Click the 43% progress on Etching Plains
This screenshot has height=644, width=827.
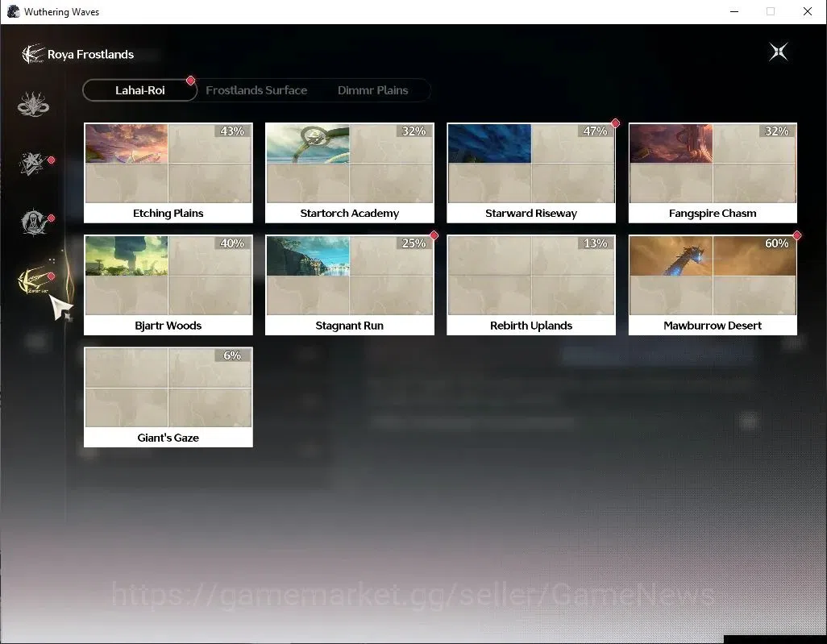point(232,131)
